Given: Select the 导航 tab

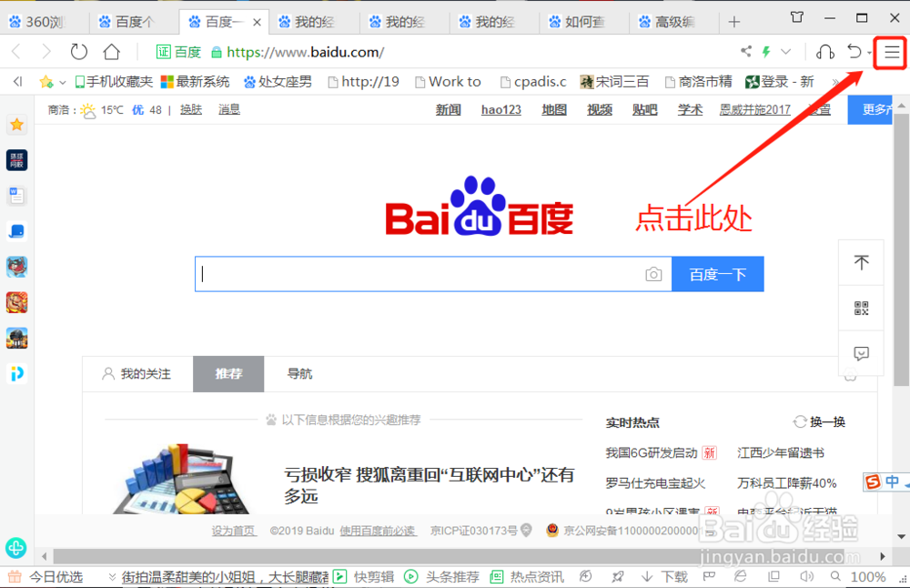Looking at the screenshot, I should tap(299, 374).
